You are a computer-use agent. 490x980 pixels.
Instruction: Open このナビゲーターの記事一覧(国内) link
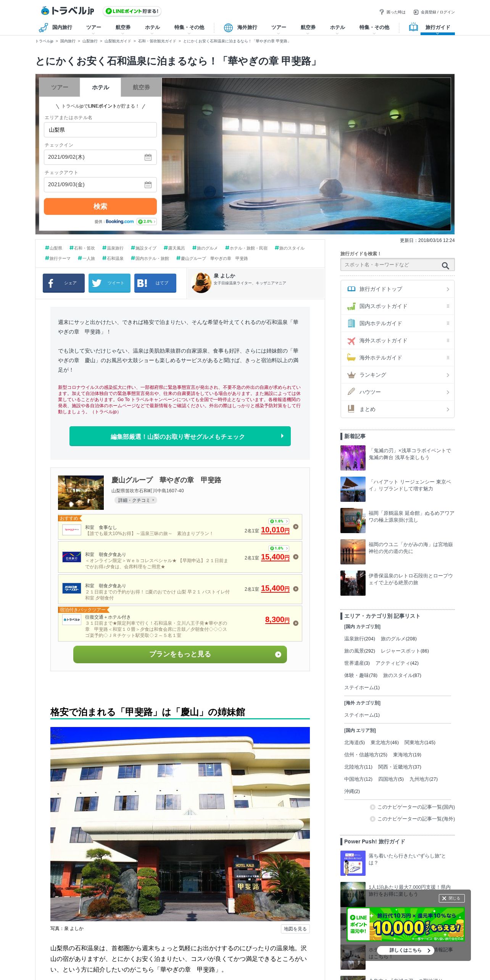(x=413, y=807)
